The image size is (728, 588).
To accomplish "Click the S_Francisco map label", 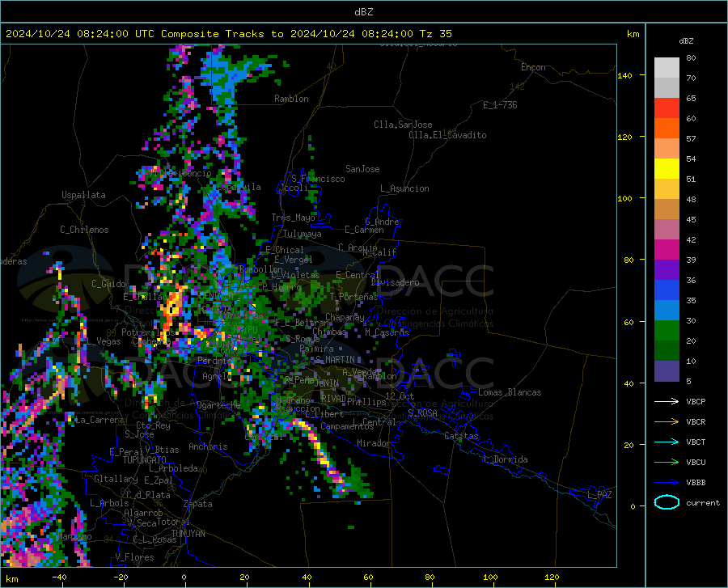I will (x=318, y=179).
